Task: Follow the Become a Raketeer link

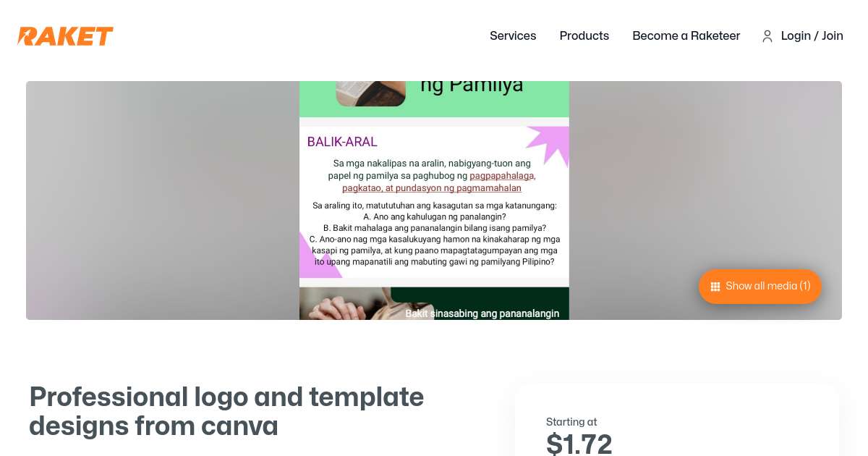Action: pos(686,35)
